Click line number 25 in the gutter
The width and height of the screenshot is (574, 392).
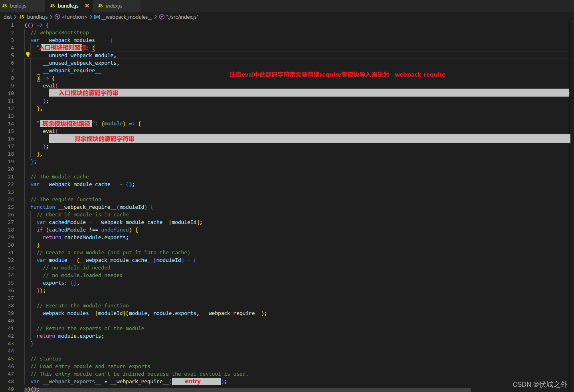point(10,207)
